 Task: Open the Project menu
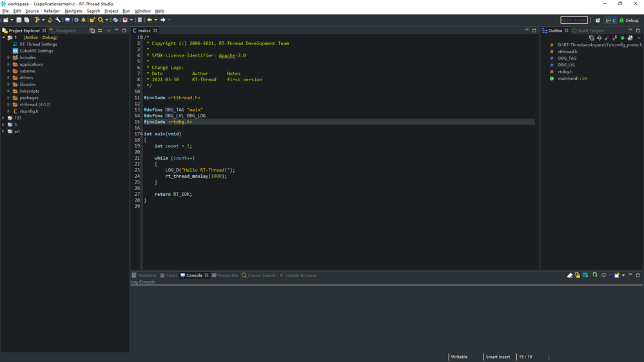tap(111, 11)
